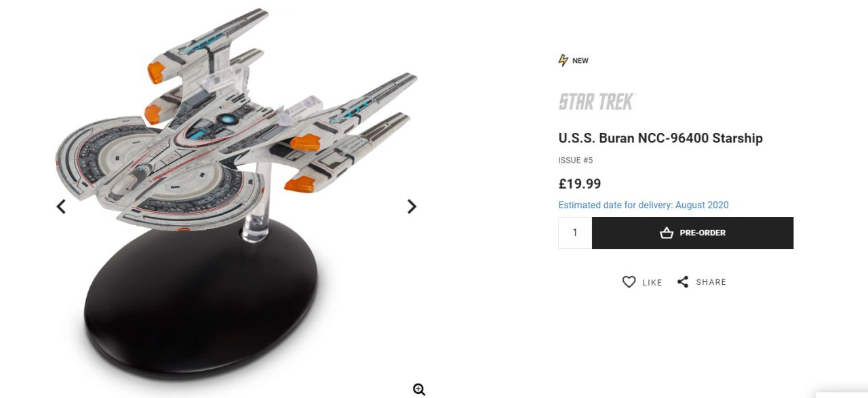Click the SHARE text label
868x398 pixels.
click(711, 282)
